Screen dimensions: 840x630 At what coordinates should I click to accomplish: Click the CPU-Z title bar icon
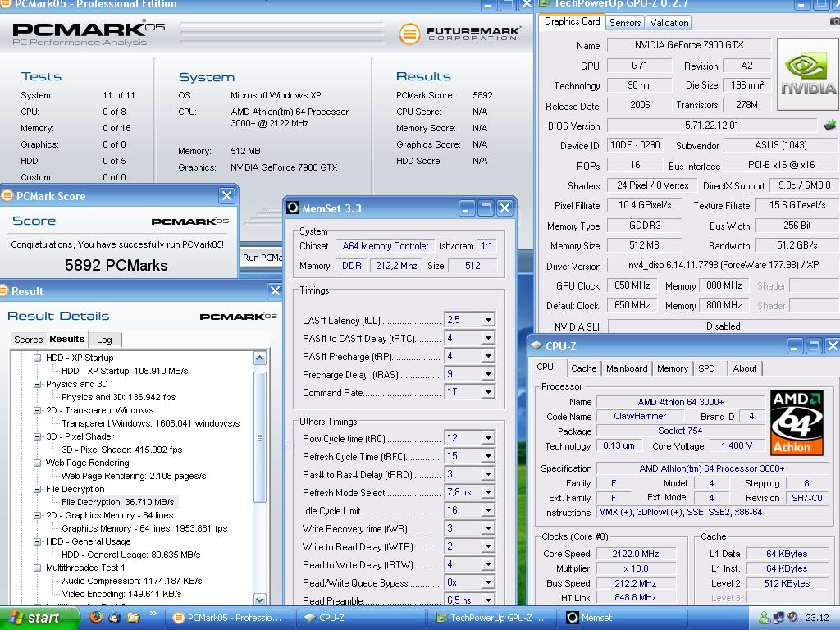pyautogui.click(x=536, y=345)
